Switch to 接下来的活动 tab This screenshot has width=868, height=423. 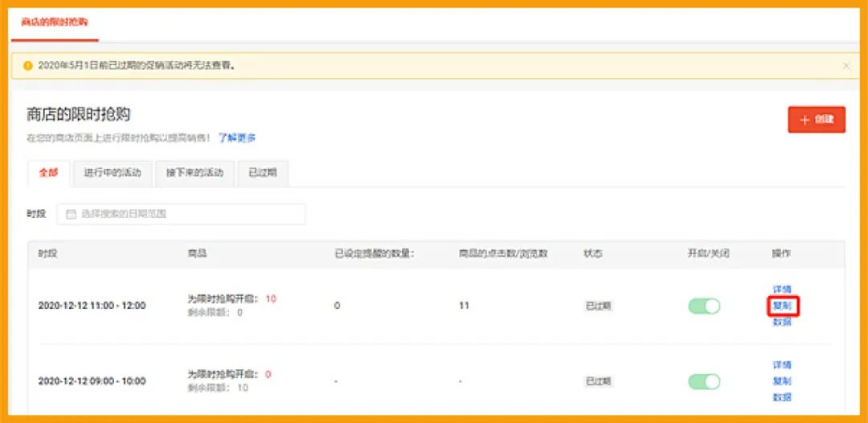coord(194,173)
